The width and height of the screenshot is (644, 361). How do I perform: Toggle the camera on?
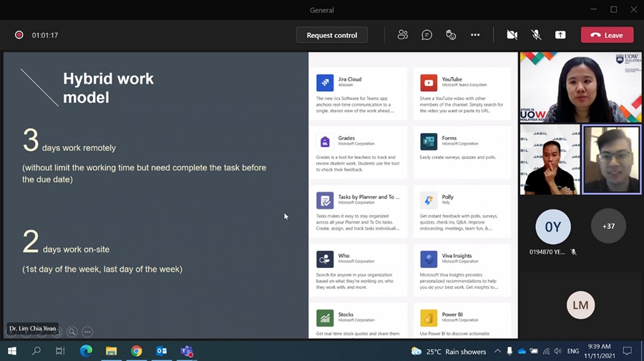pyautogui.click(x=512, y=35)
